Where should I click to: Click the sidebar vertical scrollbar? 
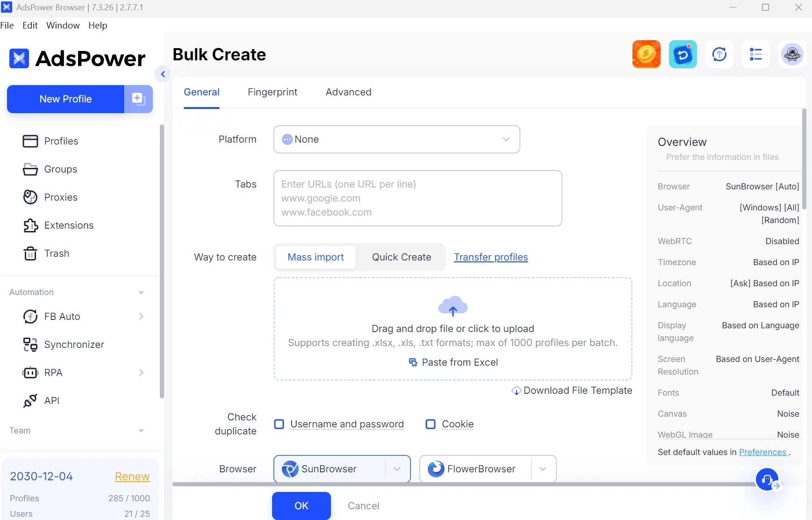tap(162, 261)
